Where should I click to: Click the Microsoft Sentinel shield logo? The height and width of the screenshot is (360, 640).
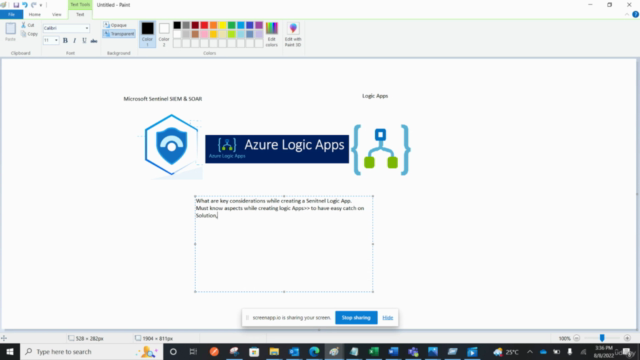pyautogui.click(x=171, y=145)
